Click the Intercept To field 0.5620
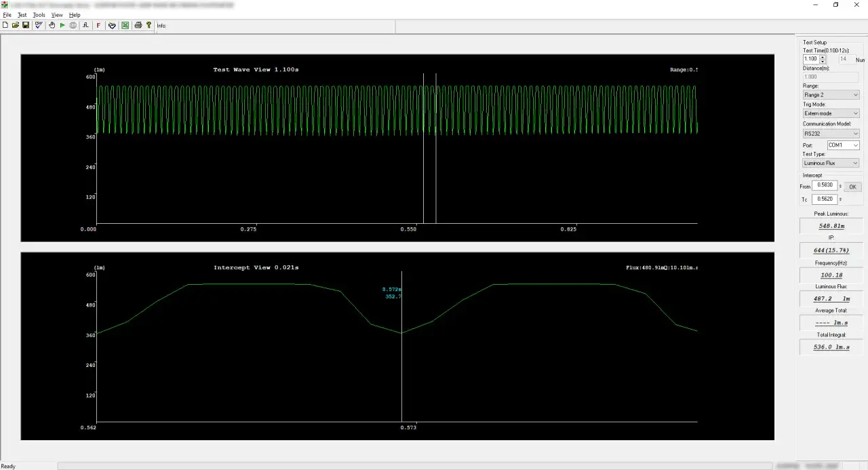Viewport: 868px width, 470px height. point(825,199)
